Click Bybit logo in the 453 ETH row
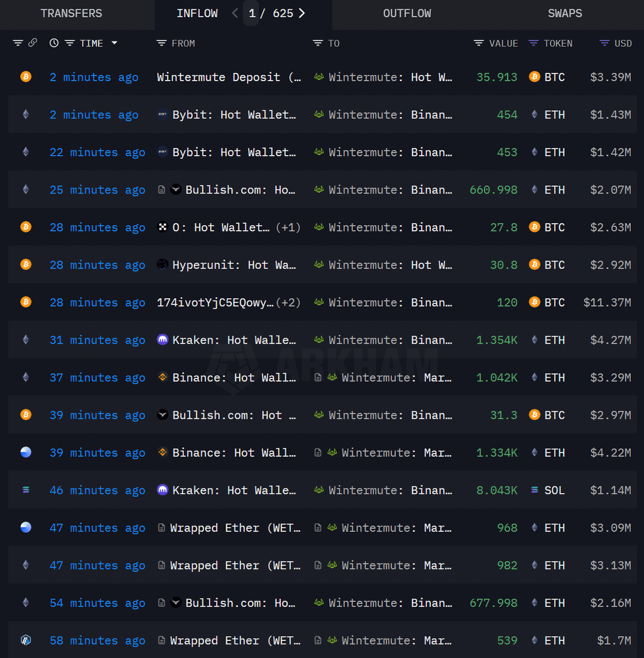Image resolution: width=644 pixels, height=658 pixels. [163, 152]
